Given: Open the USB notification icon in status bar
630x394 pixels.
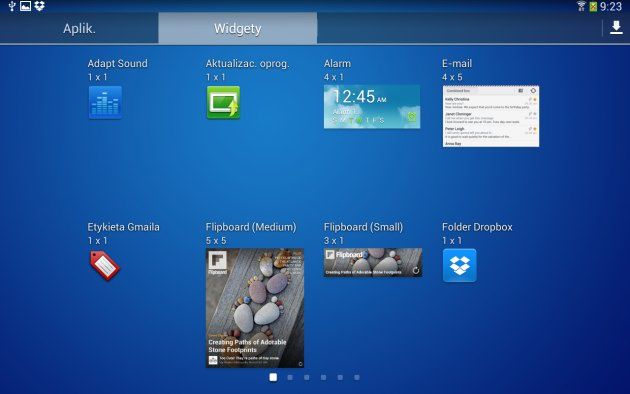Looking at the screenshot, I should [12, 6].
